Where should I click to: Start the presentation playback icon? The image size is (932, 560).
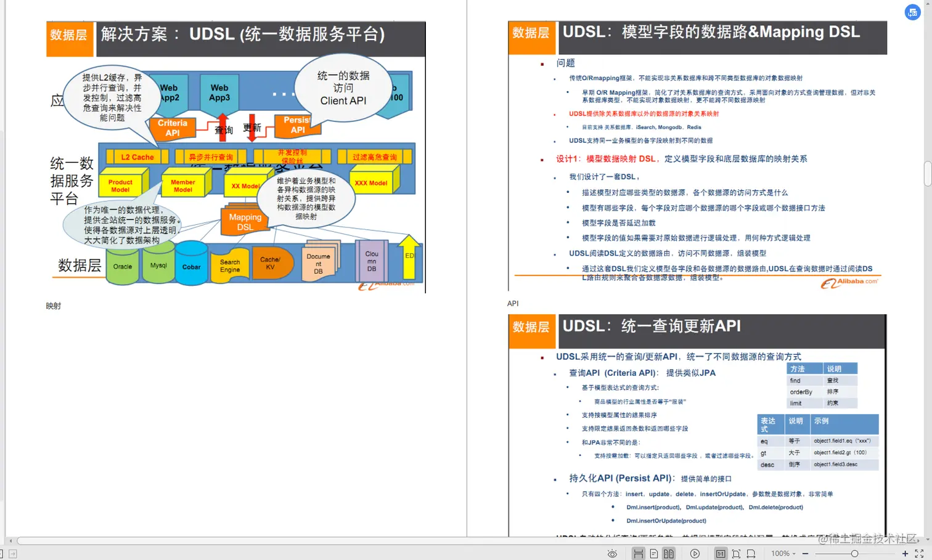pyautogui.click(x=695, y=553)
